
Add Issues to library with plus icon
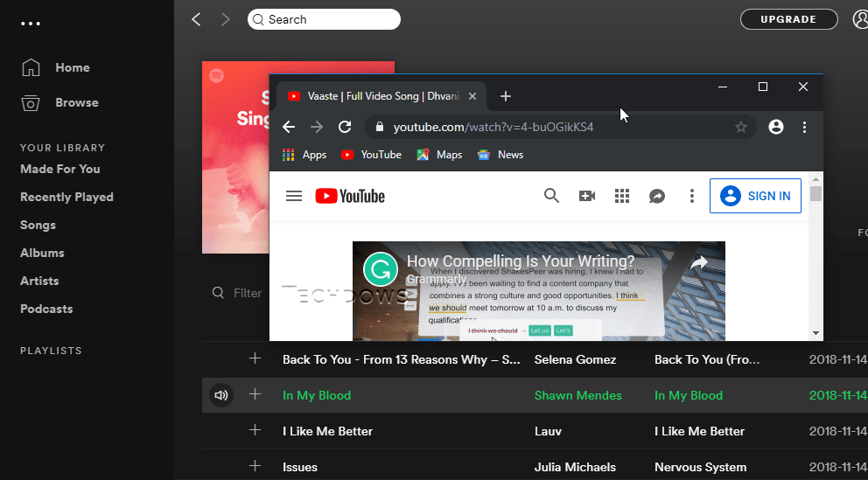(255, 466)
